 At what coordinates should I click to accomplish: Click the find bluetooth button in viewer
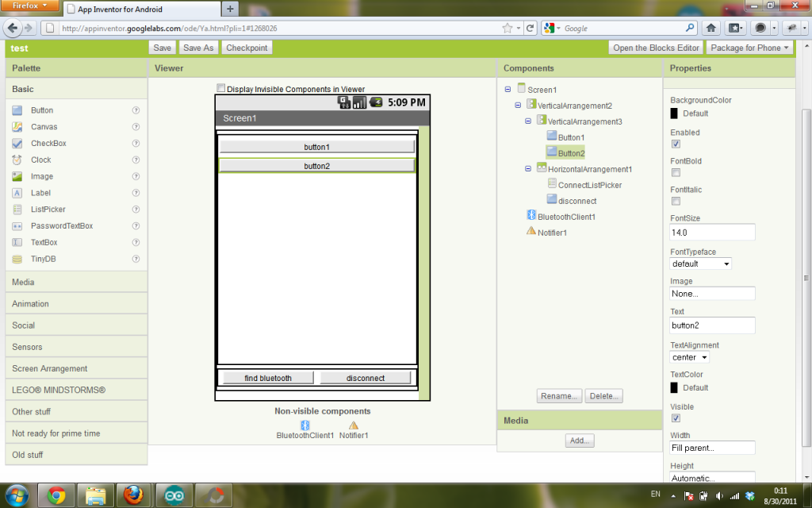268,378
